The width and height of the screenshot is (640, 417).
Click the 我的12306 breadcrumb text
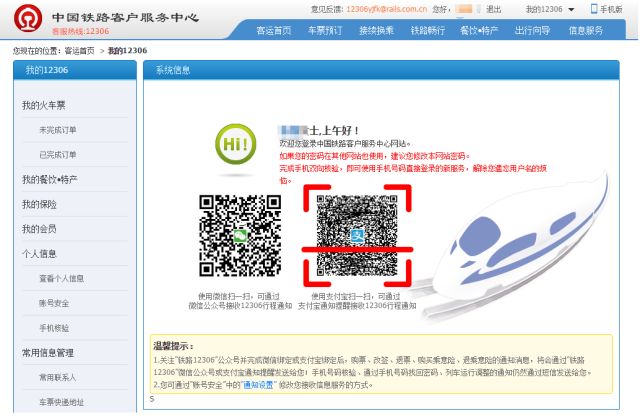(x=127, y=51)
